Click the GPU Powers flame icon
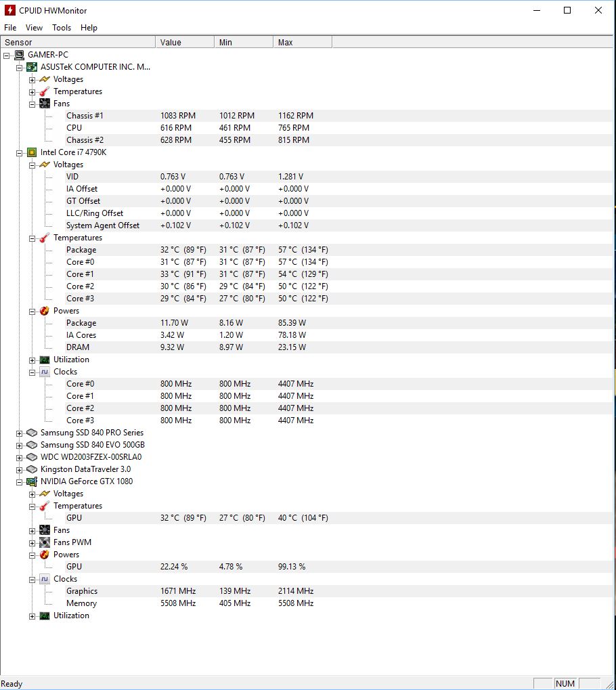The width and height of the screenshot is (616, 690). pos(45,555)
